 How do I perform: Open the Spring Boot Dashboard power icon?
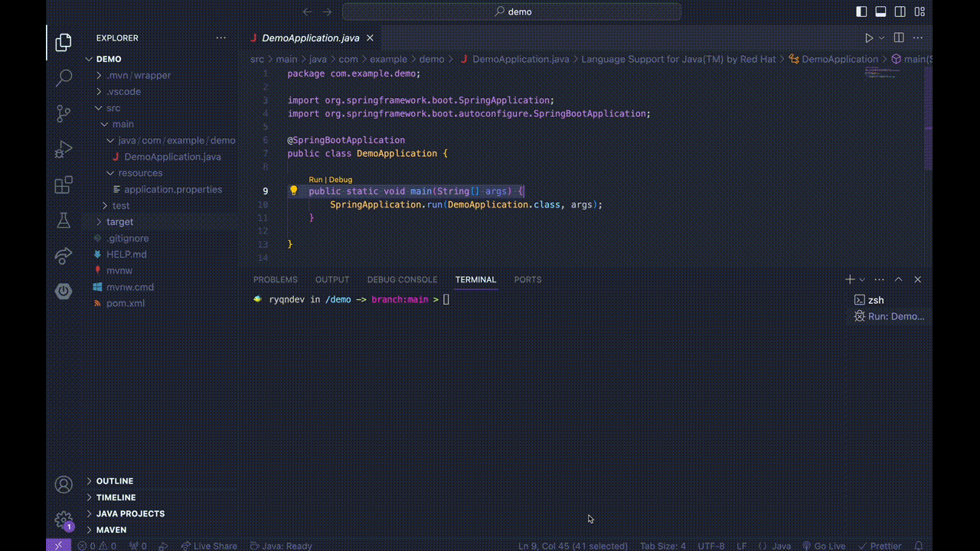point(64,291)
